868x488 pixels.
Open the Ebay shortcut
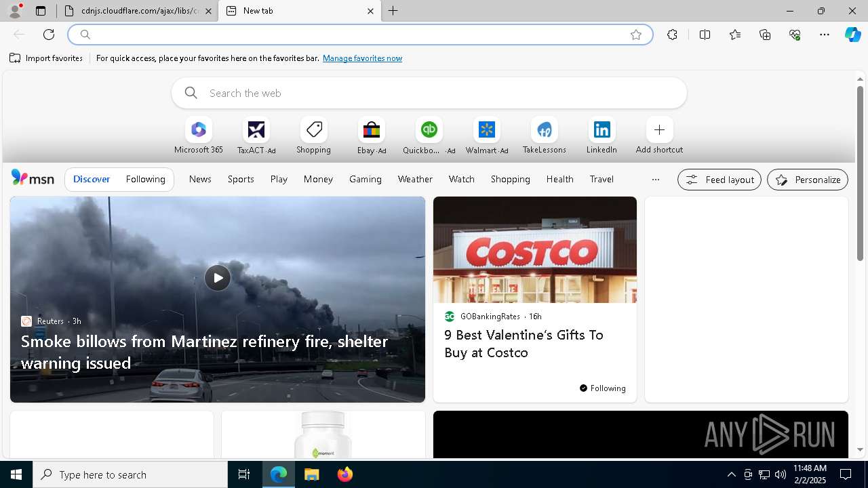click(x=372, y=136)
